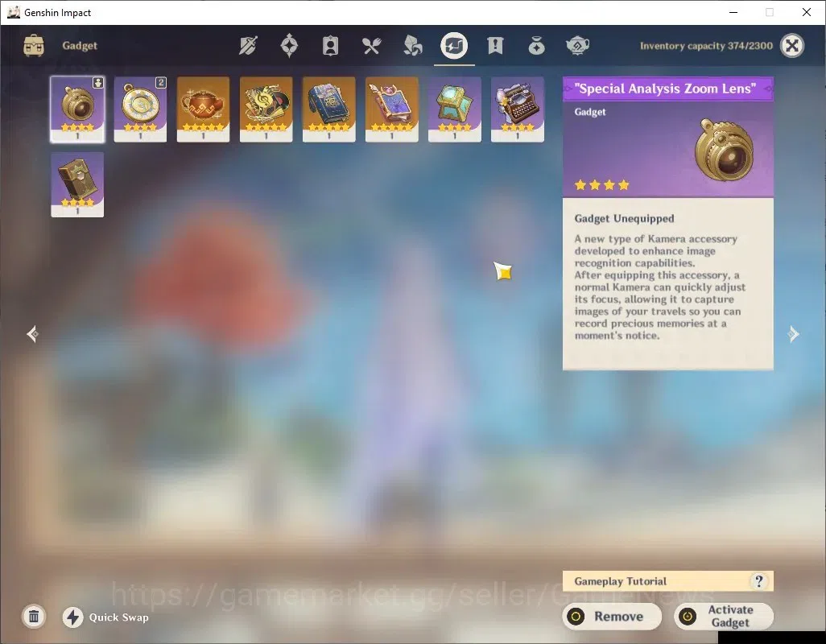Click the question mark help icon
This screenshot has height=644, width=826.
[758, 581]
